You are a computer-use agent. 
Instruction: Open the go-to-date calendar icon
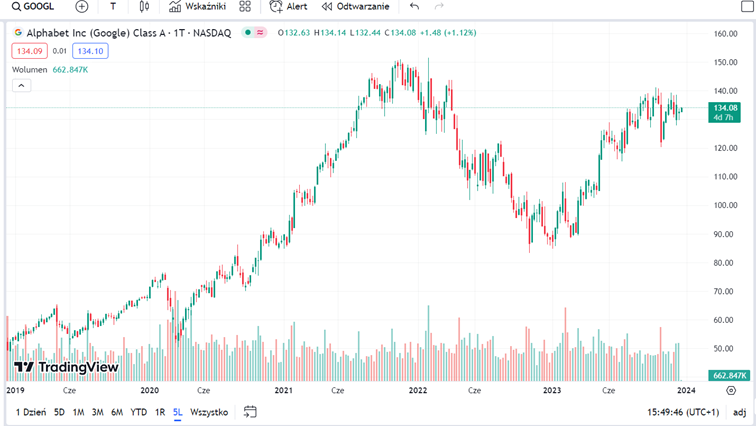pos(251,412)
